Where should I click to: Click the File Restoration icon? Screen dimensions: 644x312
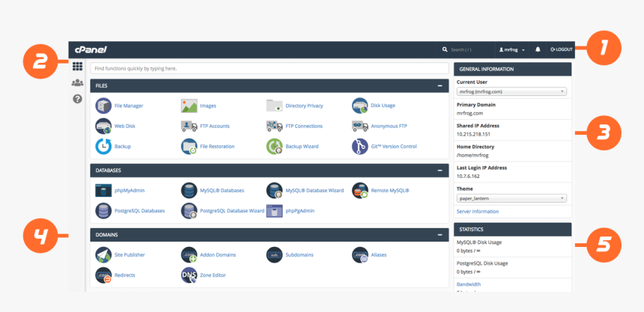(x=189, y=147)
